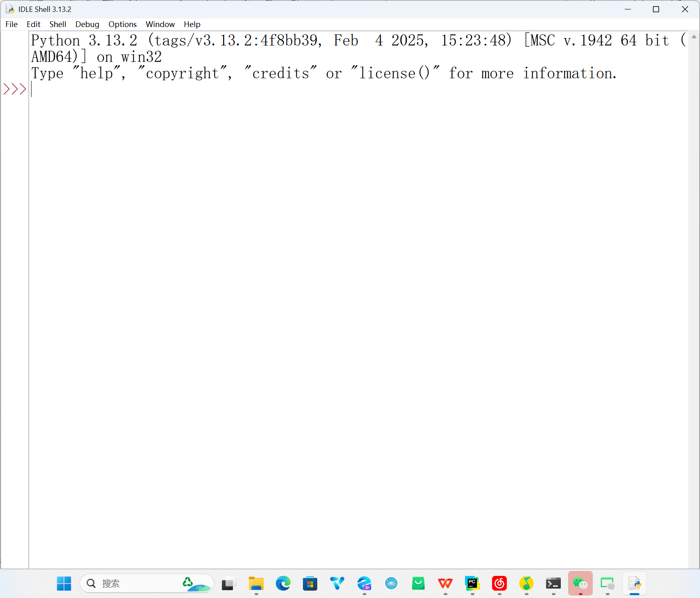Click the "Python 3.13.2" text in banner
Image resolution: width=700 pixels, height=598 pixels.
click(x=84, y=40)
